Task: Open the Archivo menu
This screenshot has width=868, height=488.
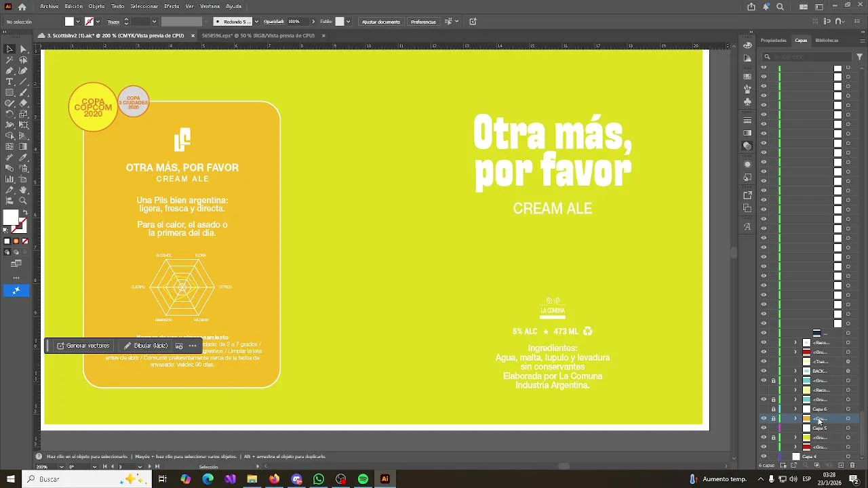Action: 49,6
